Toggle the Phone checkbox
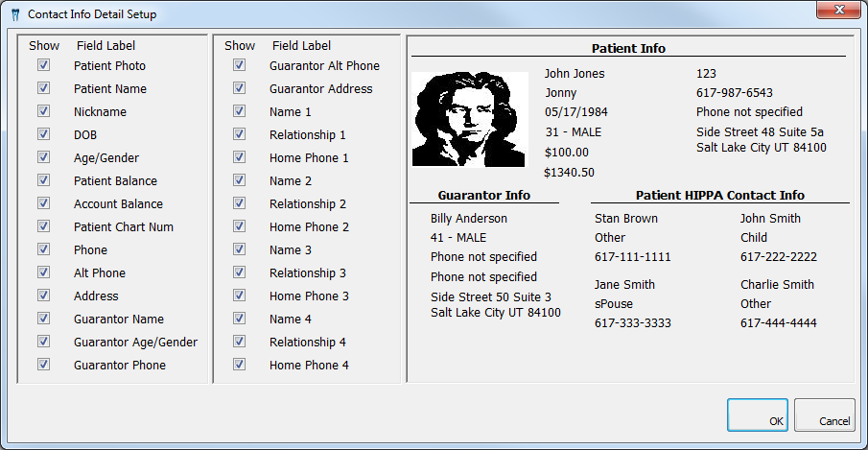868x450 pixels. click(x=43, y=249)
